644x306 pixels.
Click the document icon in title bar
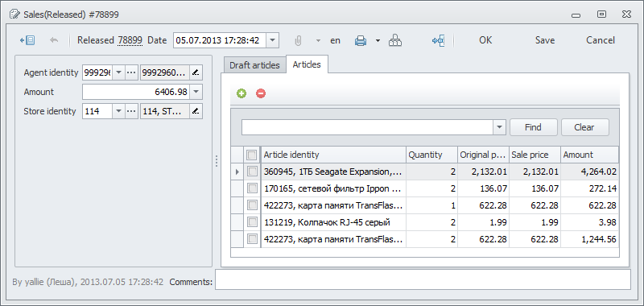click(14, 14)
